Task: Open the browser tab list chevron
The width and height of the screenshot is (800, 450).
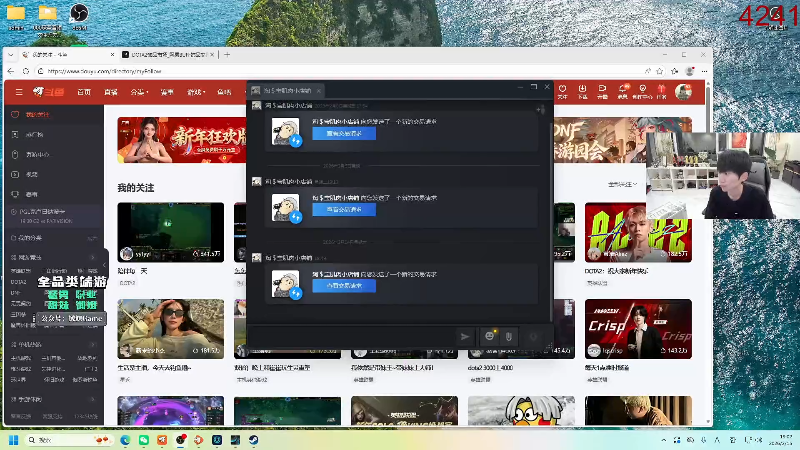Action: [11, 55]
